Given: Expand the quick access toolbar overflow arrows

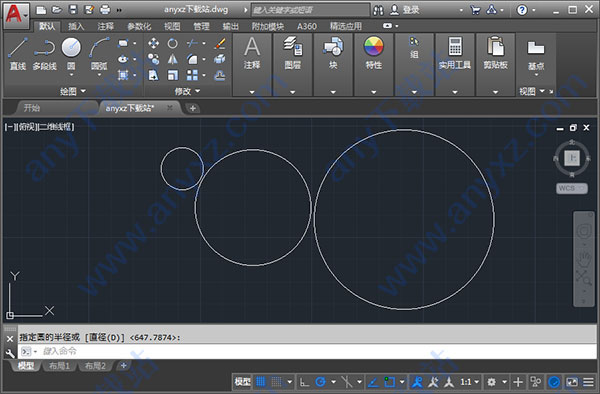Looking at the screenshot, I should click(119, 10).
